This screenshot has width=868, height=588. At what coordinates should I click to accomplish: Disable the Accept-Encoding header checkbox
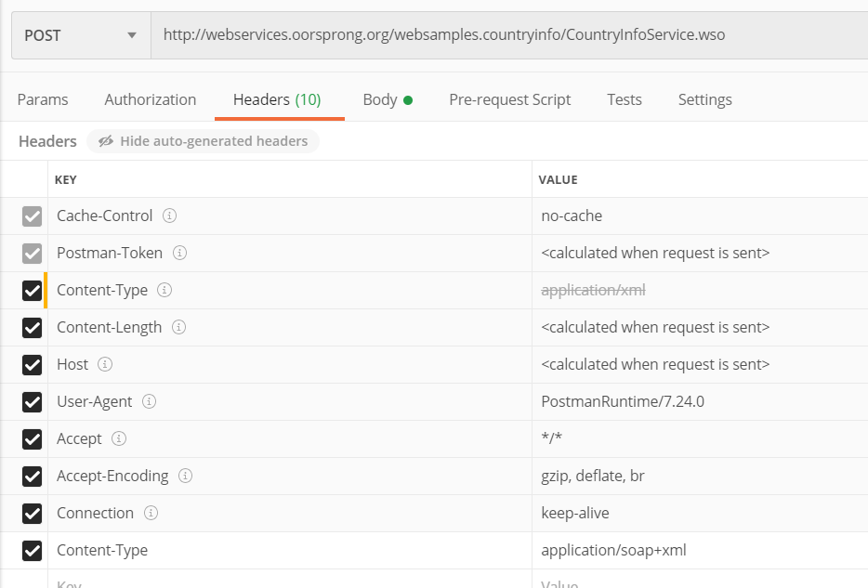click(x=33, y=477)
